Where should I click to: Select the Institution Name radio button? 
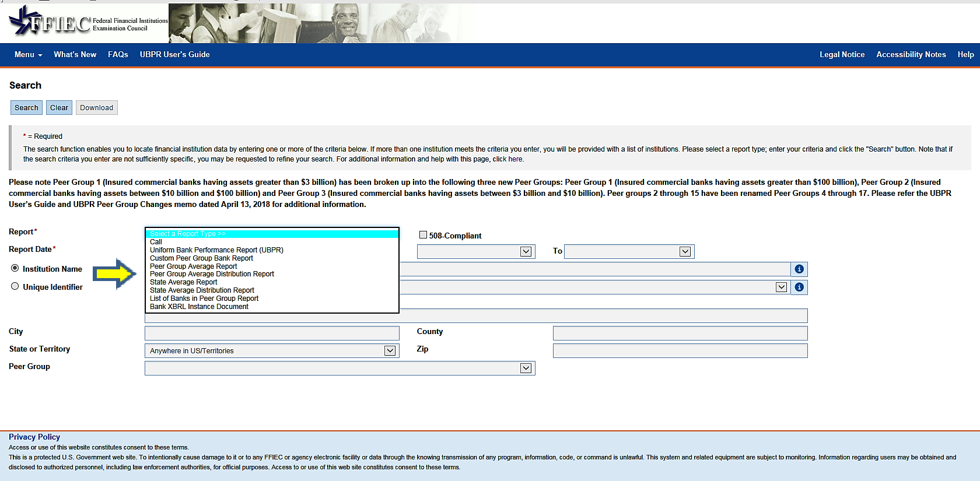click(x=15, y=268)
